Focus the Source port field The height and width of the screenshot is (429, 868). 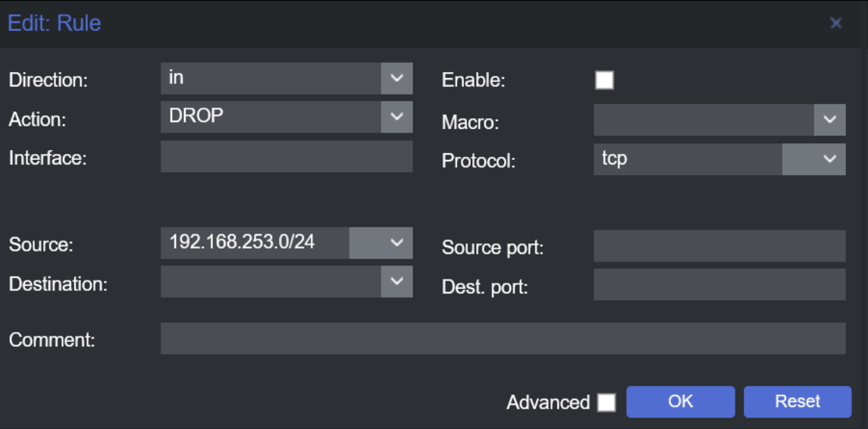[719, 246]
